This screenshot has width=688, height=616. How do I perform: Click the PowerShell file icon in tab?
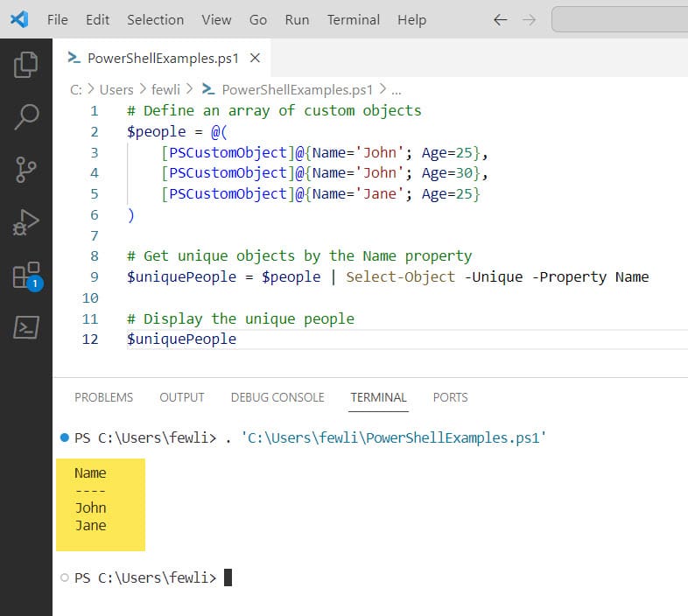coord(74,58)
